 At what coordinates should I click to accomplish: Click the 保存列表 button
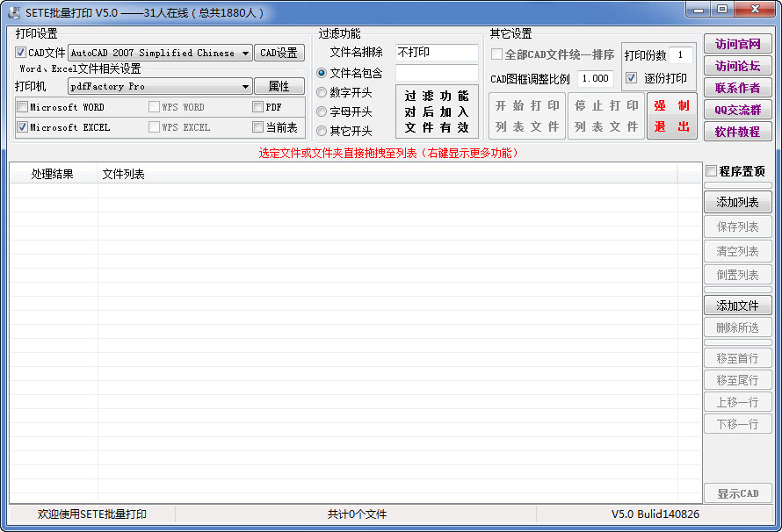(x=737, y=226)
